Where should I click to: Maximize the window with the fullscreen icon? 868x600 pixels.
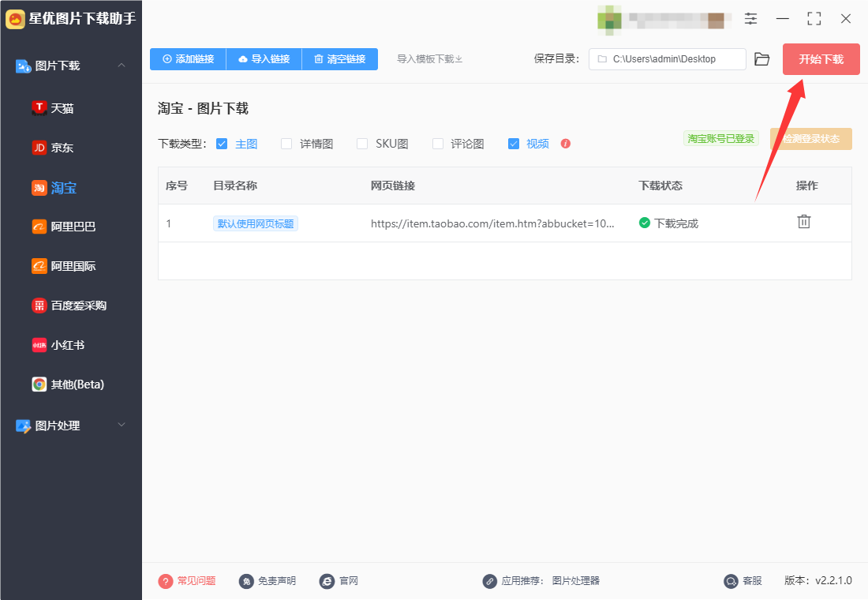pyautogui.click(x=814, y=19)
